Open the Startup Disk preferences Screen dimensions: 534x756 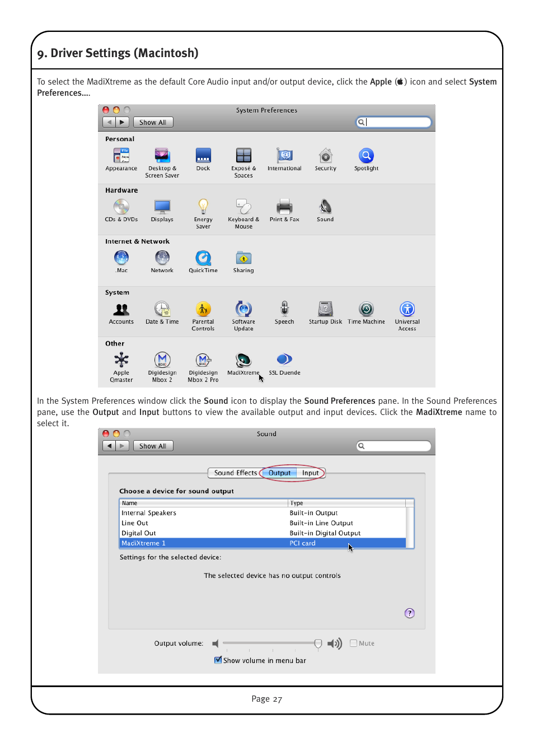tap(326, 309)
